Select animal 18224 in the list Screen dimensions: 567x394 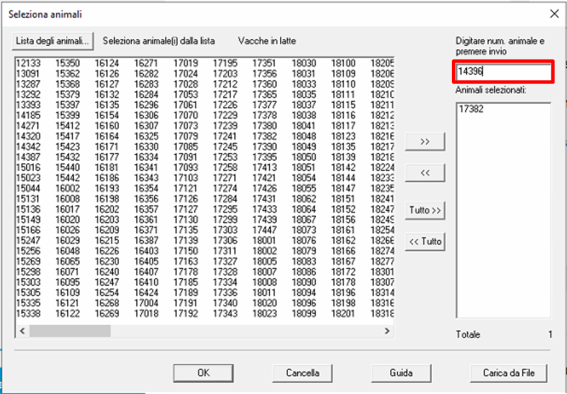pyautogui.click(x=382, y=168)
